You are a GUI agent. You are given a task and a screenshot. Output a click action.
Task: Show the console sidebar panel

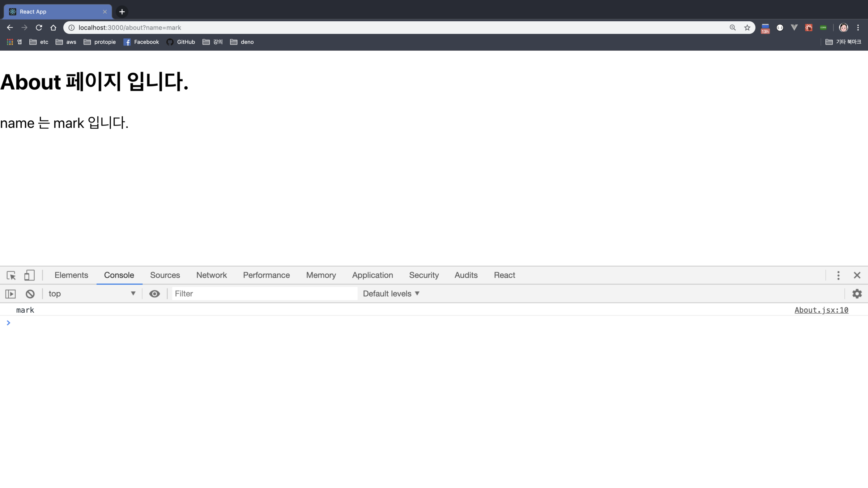pyautogui.click(x=10, y=294)
